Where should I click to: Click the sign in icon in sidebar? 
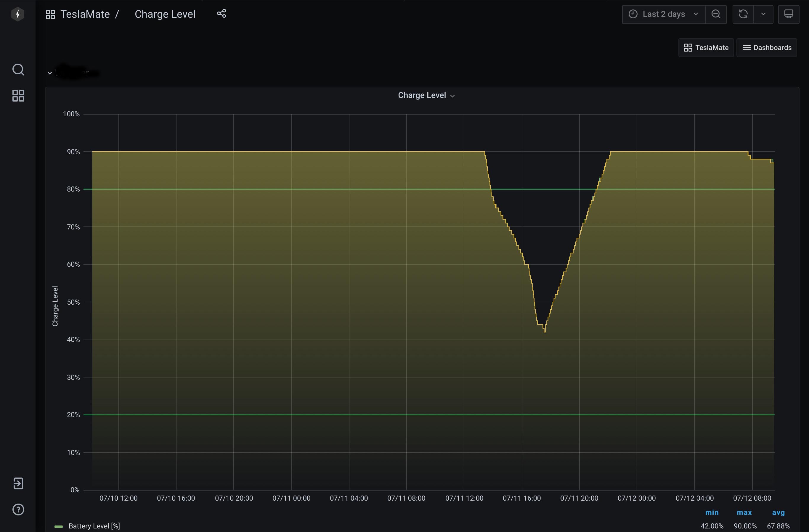(18, 483)
